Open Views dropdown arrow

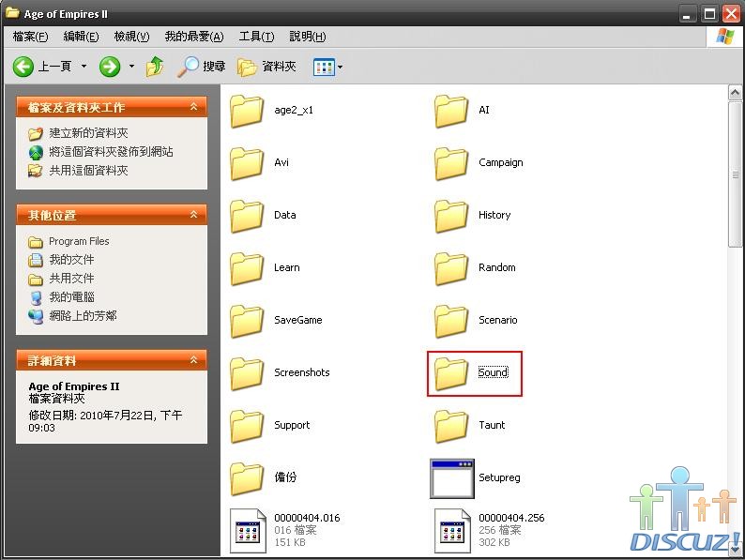click(x=341, y=67)
